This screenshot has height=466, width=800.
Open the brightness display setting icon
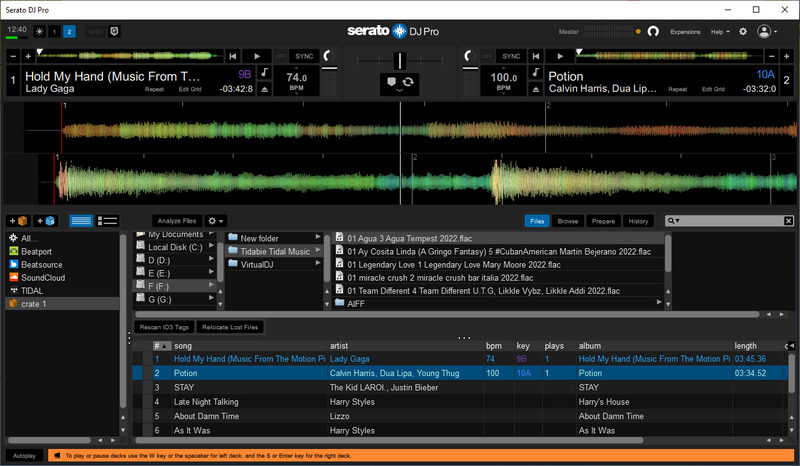tap(39, 32)
